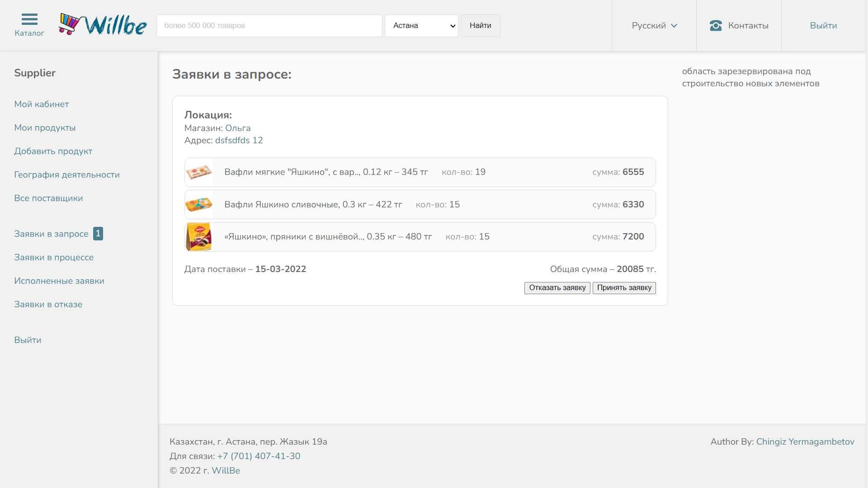Click the Принять заявку button

(x=624, y=288)
